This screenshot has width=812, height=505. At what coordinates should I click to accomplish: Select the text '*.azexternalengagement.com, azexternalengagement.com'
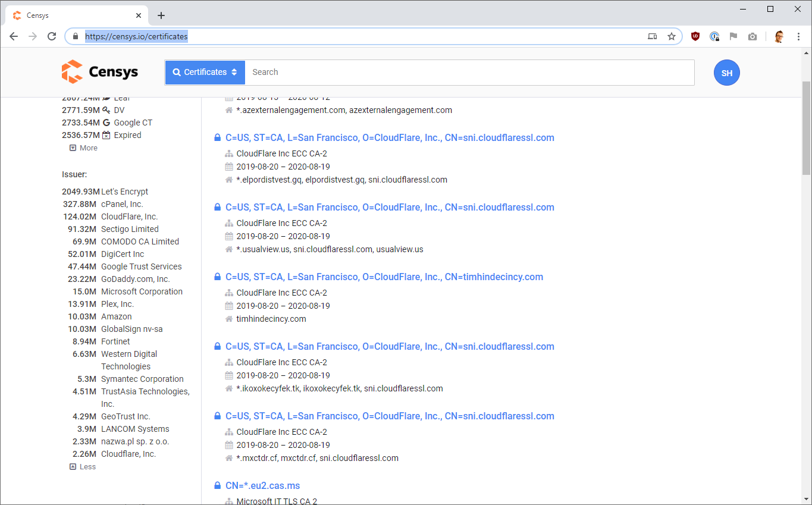click(344, 110)
